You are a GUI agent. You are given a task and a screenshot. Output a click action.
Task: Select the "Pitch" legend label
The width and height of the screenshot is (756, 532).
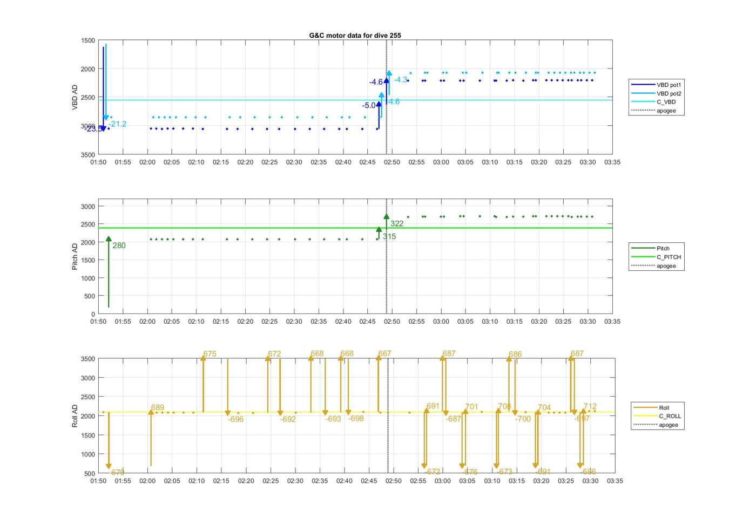[x=663, y=249]
